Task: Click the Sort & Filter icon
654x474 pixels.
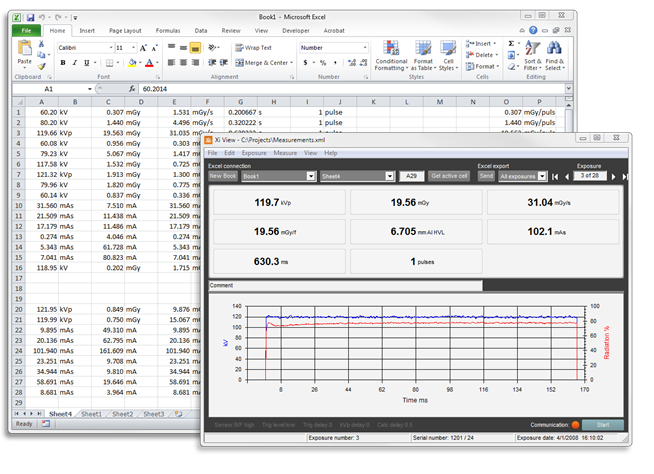Action: click(532, 48)
